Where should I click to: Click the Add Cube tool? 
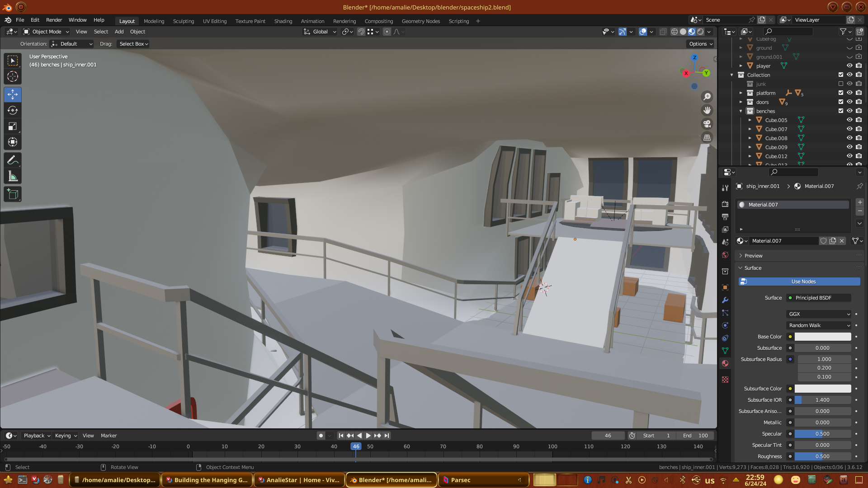[x=13, y=194]
